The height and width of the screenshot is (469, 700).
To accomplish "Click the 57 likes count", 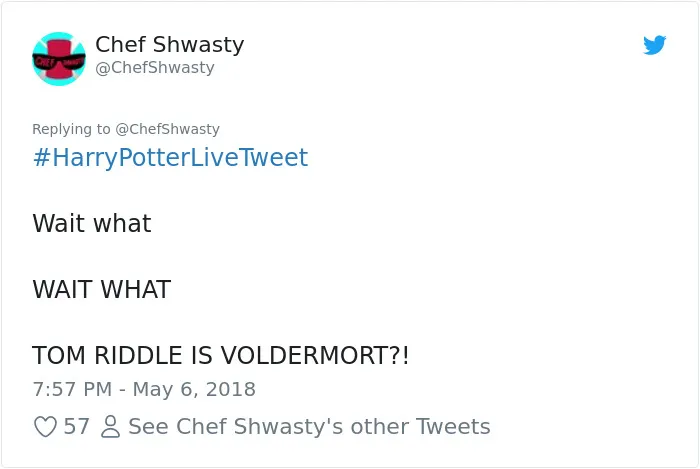I will click(76, 426).
